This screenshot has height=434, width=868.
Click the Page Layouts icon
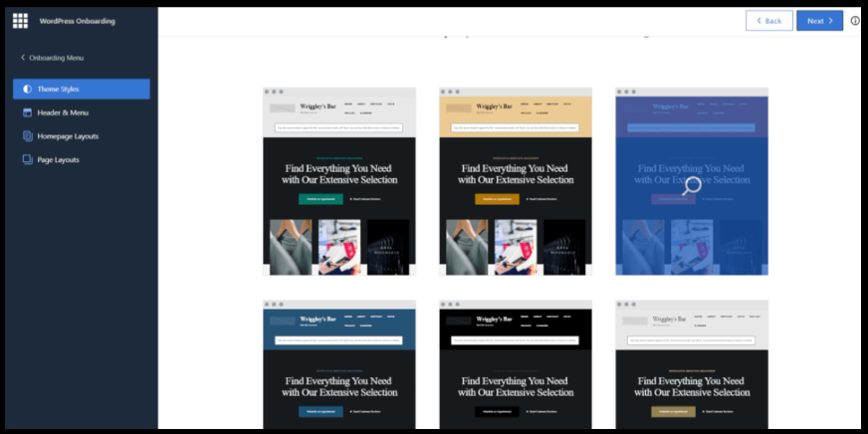27,159
